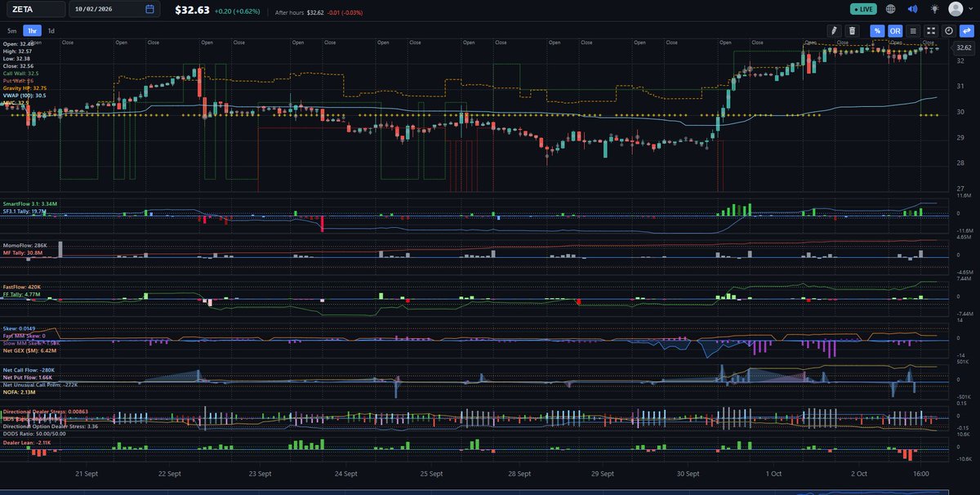Click the Skew: 0.0149 indicator label

point(20,328)
